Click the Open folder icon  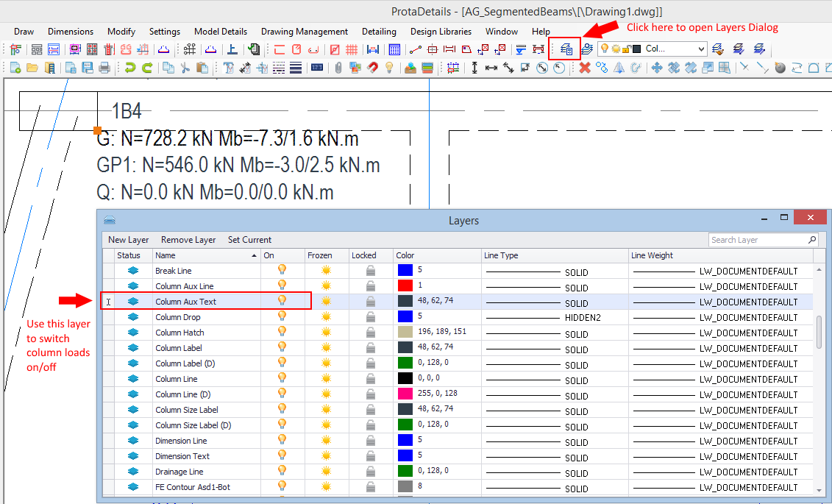click(32, 68)
